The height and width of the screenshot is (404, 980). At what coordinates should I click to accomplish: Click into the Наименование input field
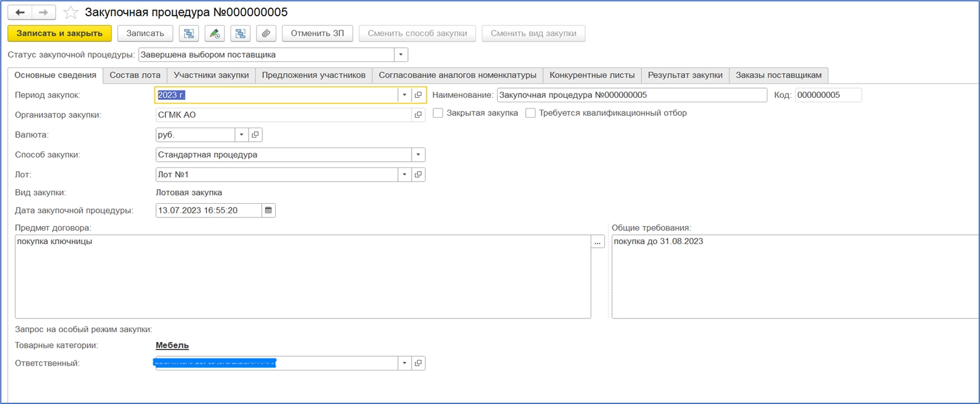(631, 95)
